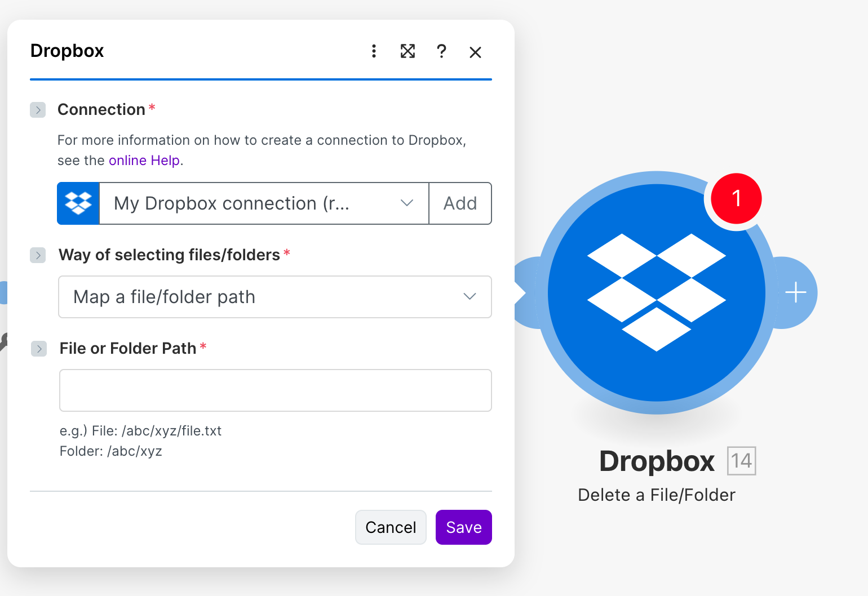Click the Dropbox logo beside the connection field
Image resolution: width=868 pixels, height=596 pixels.
pos(78,203)
